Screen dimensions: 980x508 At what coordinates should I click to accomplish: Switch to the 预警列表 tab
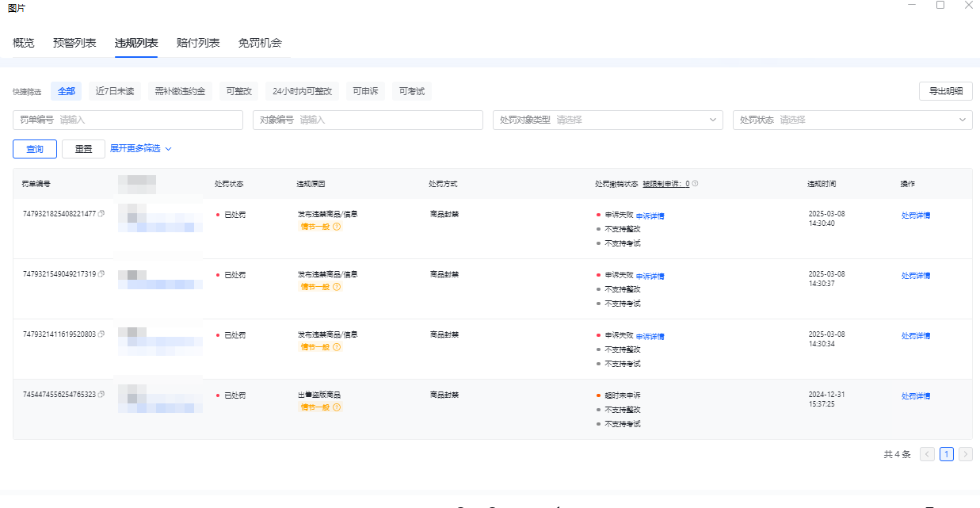(74, 43)
